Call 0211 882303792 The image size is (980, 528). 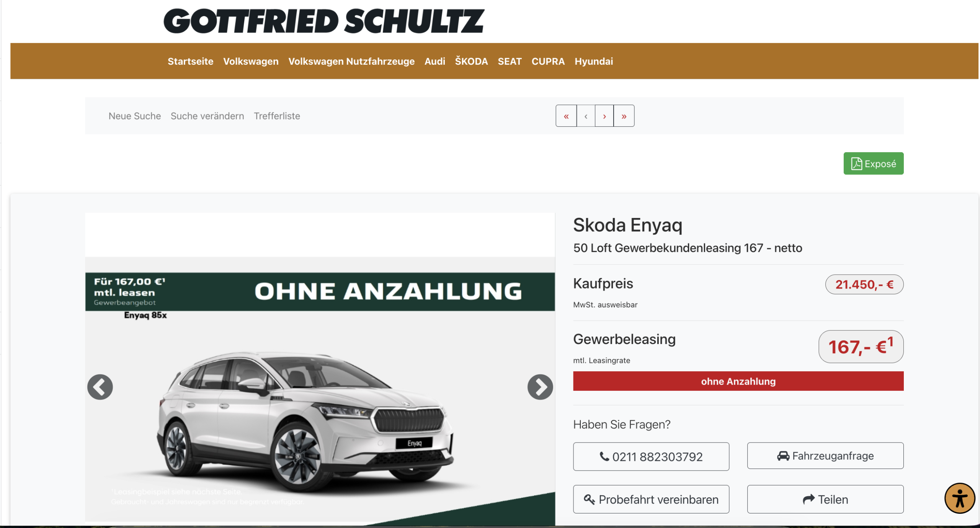pyautogui.click(x=651, y=457)
